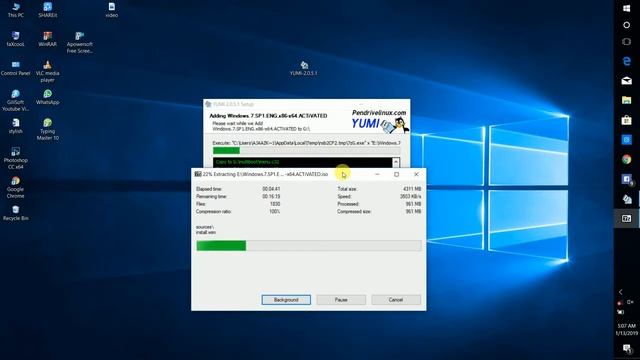
Task: Launch SHAREit from the desktop
Action: 47,10
